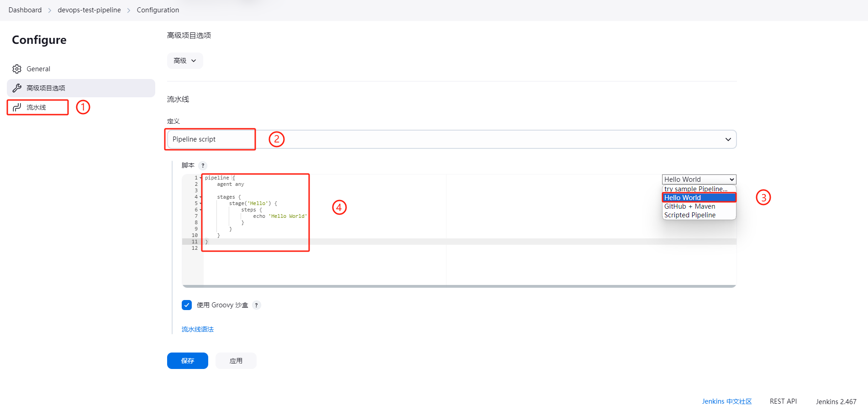Click the 流水线 pipeline icon in sidebar
Viewport: 868px width, 416px height.
click(x=17, y=107)
